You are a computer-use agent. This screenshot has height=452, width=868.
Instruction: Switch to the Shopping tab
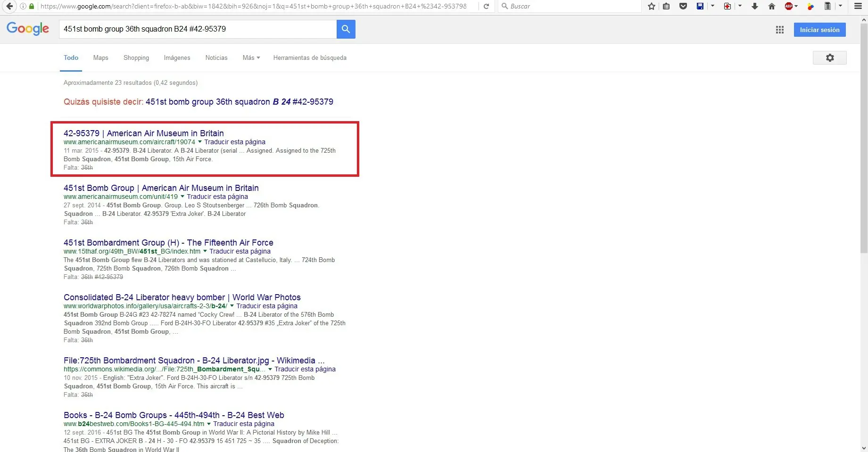136,58
